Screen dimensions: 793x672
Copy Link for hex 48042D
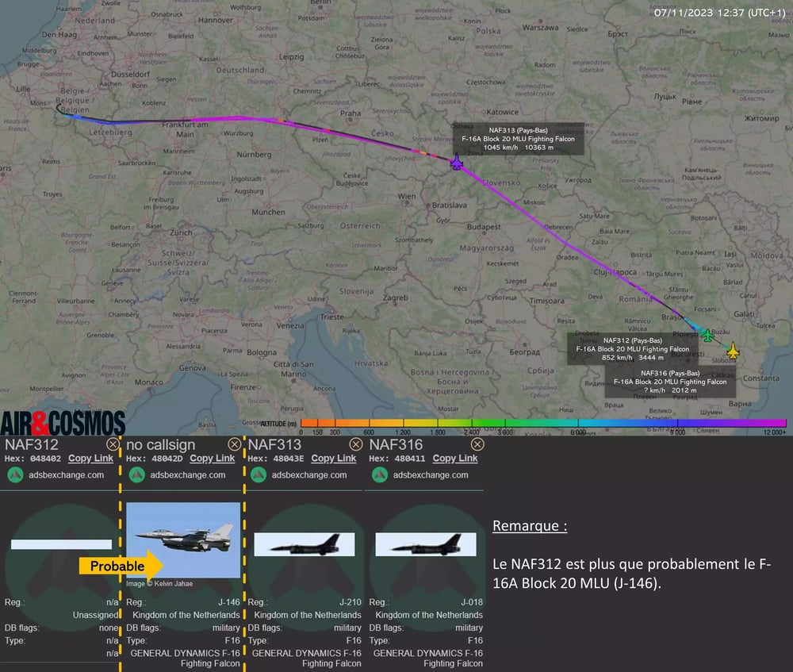click(213, 459)
